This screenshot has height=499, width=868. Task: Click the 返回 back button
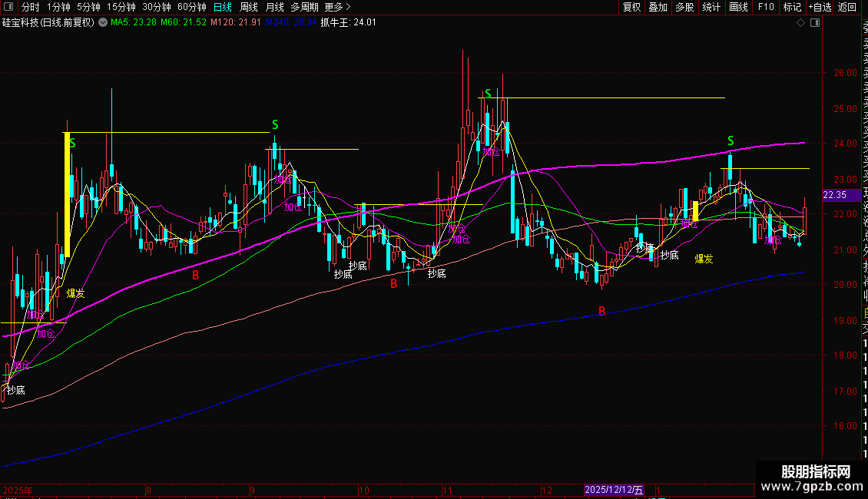tap(847, 7)
